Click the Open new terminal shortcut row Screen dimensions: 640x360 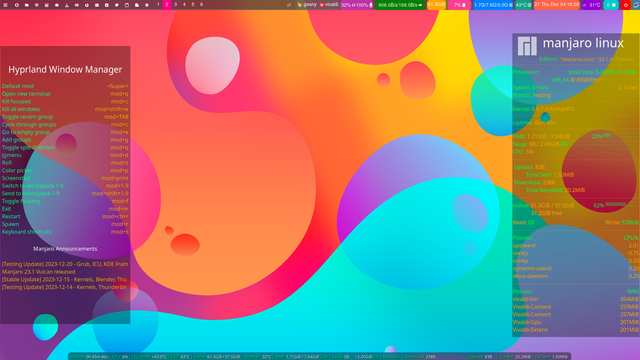[65, 94]
